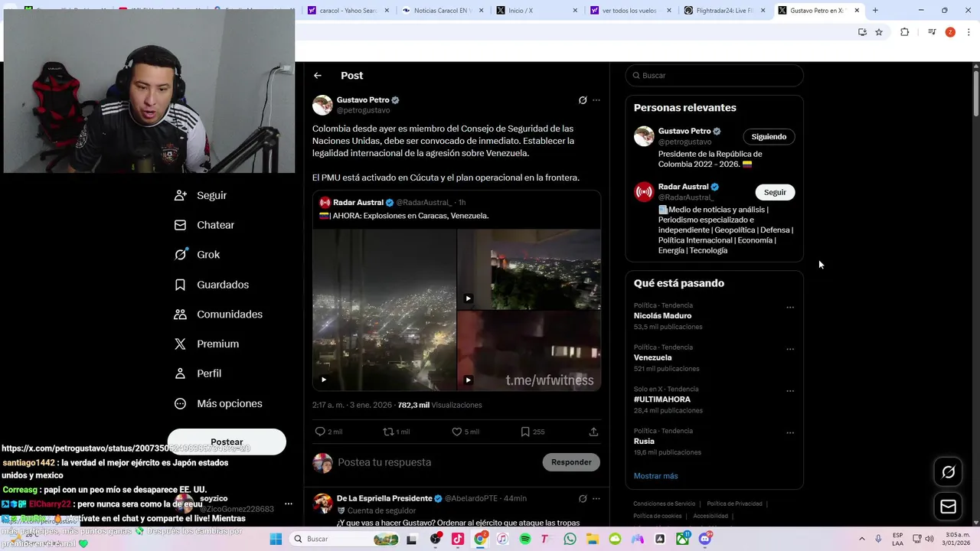Share the post via upload icon
Viewport: 980px width, 551px height.
click(x=593, y=432)
